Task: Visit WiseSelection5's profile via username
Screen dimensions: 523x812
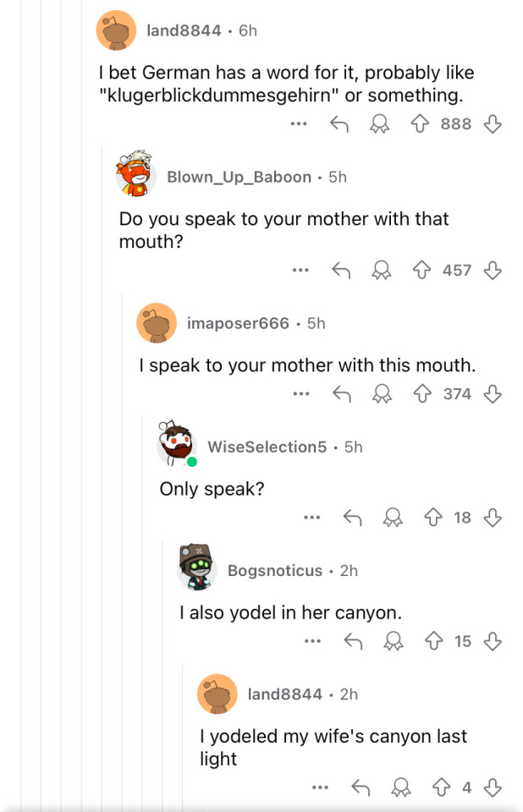Action: tap(267, 447)
